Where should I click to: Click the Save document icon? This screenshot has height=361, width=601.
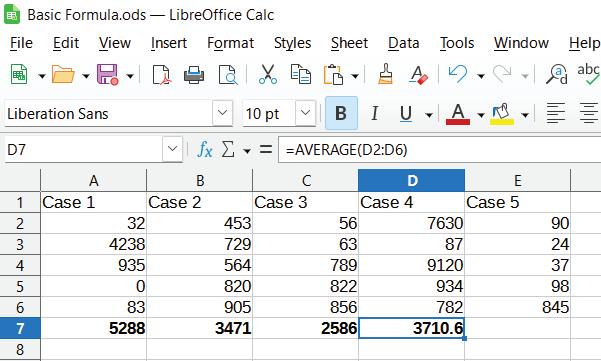click(107, 74)
